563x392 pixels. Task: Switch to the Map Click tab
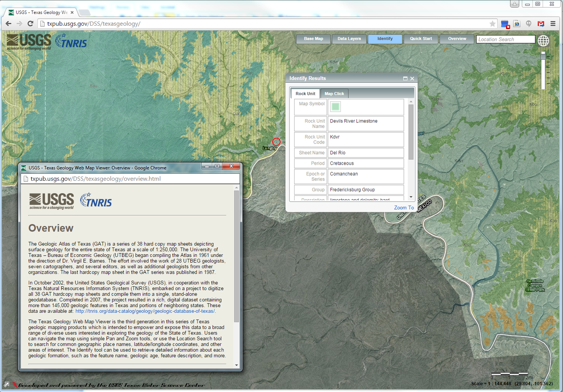(334, 93)
